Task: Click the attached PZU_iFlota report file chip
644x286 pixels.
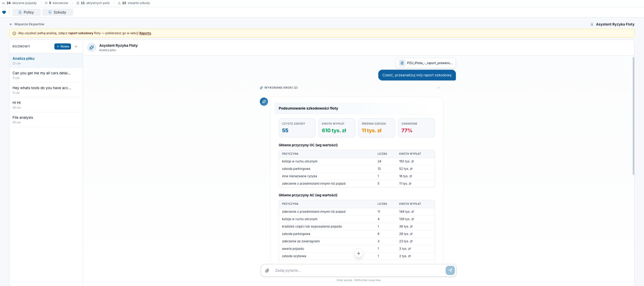Action: [x=426, y=63]
